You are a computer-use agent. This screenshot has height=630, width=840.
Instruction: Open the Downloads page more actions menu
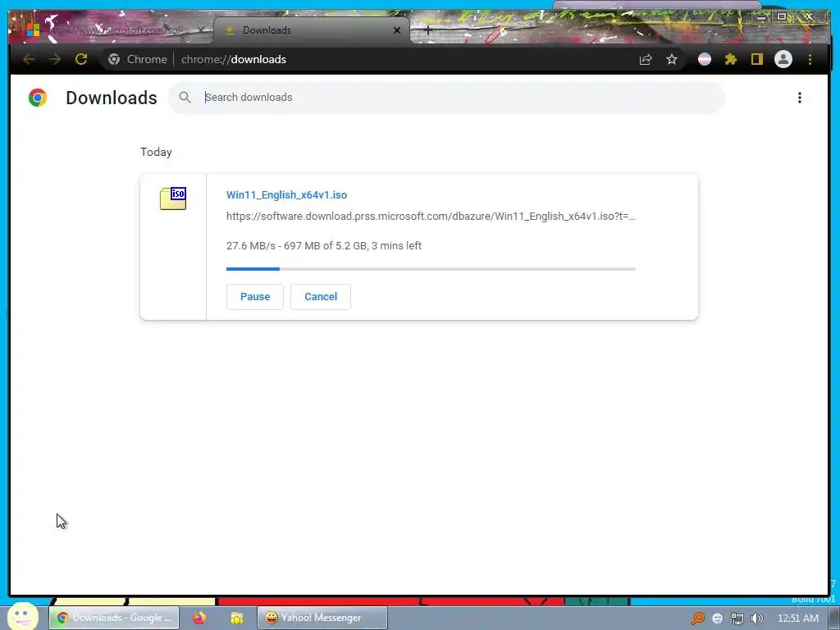(799, 98)
